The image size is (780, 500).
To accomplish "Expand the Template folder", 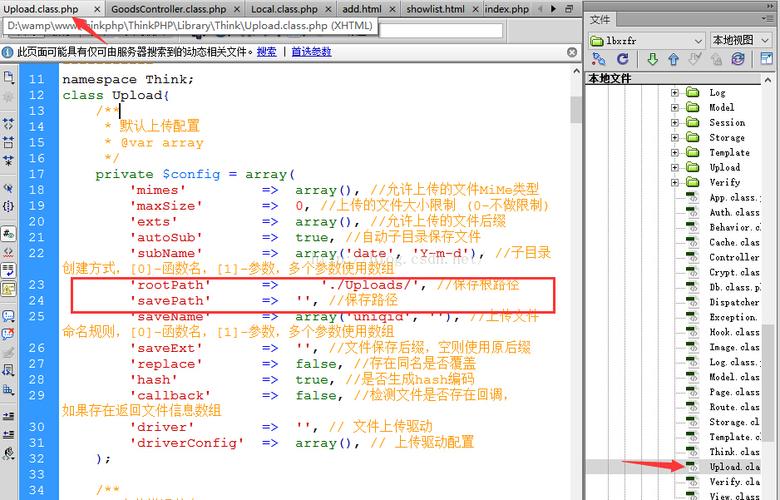I will 675,152.
